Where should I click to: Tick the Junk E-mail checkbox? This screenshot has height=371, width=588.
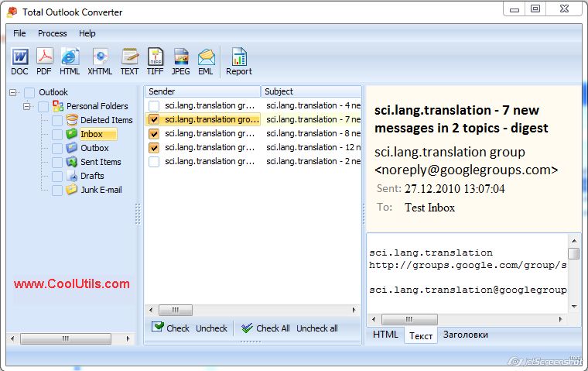(57, 190)
